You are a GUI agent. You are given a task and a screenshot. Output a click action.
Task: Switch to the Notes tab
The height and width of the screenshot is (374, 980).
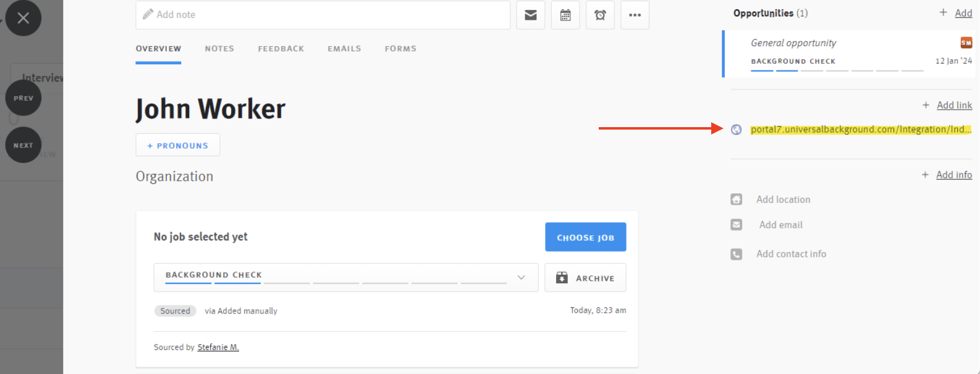pyautogui.click(x=219, y=49)
